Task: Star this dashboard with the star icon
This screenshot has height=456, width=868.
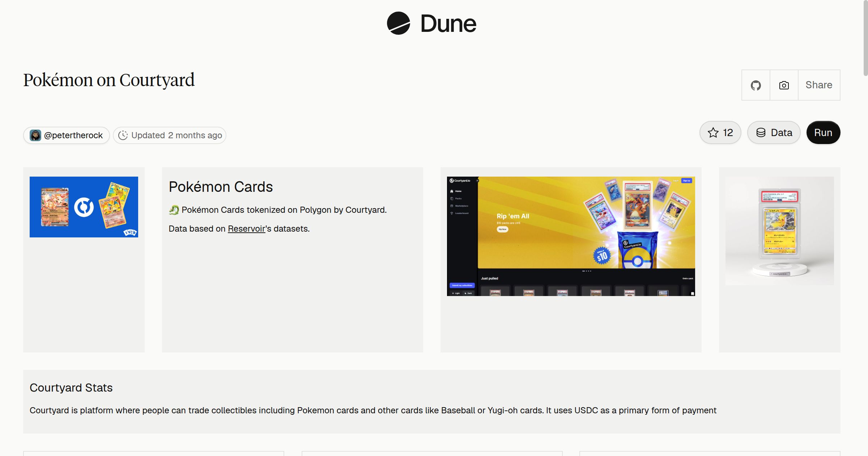Action: coord(713,133)
